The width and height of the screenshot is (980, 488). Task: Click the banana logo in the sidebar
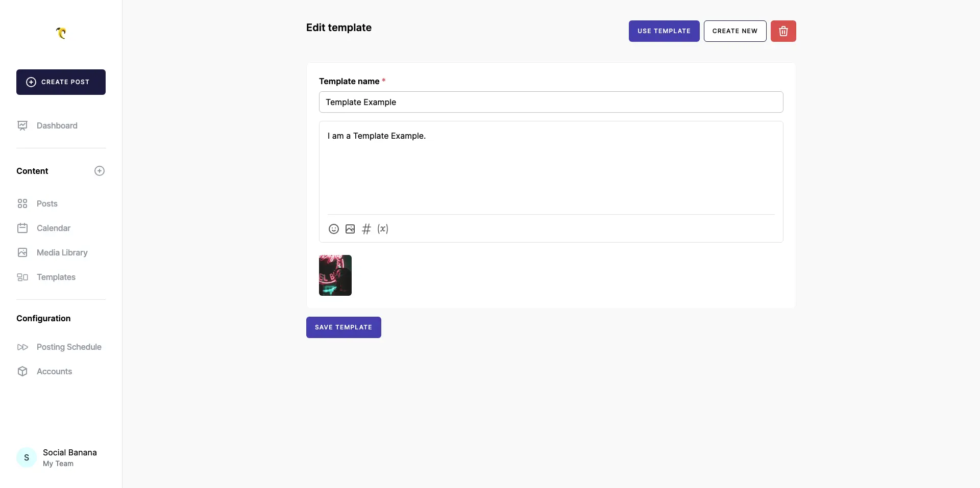coord(61,33)
